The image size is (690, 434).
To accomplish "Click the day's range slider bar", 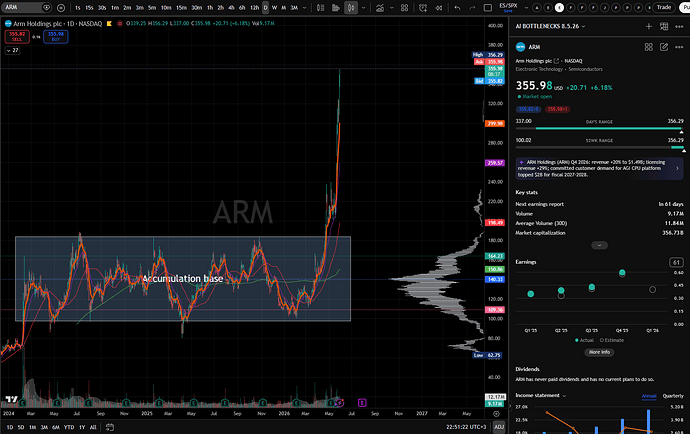I will point(599,129).
